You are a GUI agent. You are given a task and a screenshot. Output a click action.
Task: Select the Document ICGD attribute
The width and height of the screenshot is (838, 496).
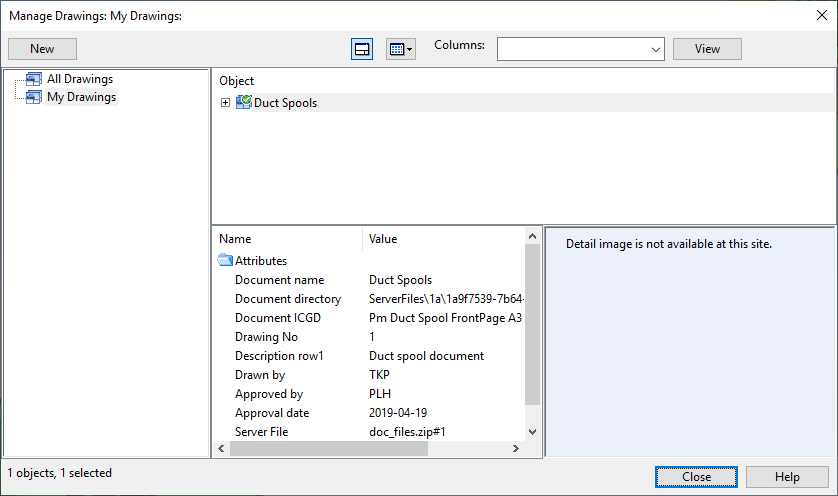coord(278,318)
